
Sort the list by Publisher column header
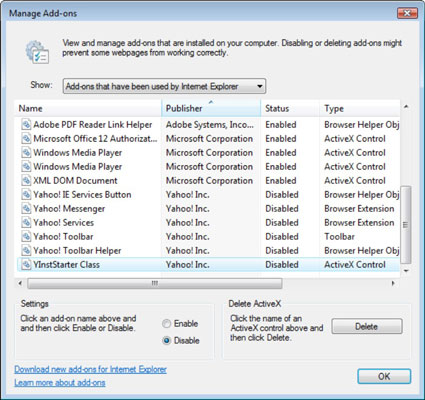pyautogui.click(x=211, y=108)
